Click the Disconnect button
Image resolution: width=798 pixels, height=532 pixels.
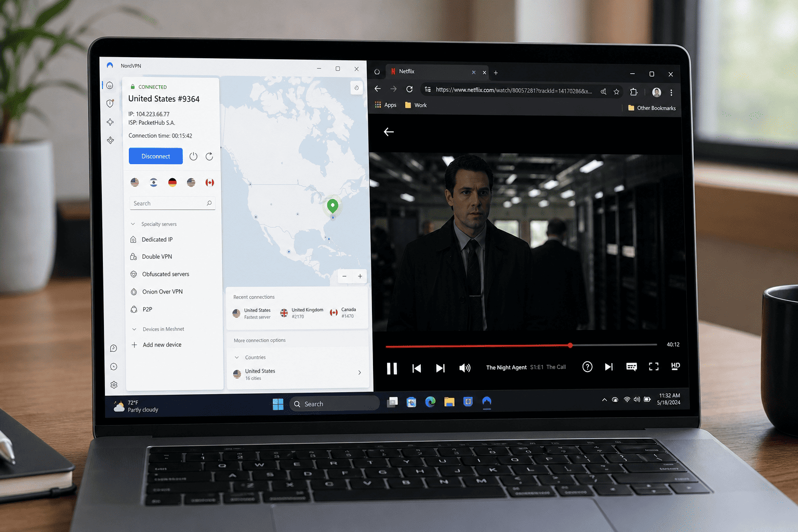point(156,156)
